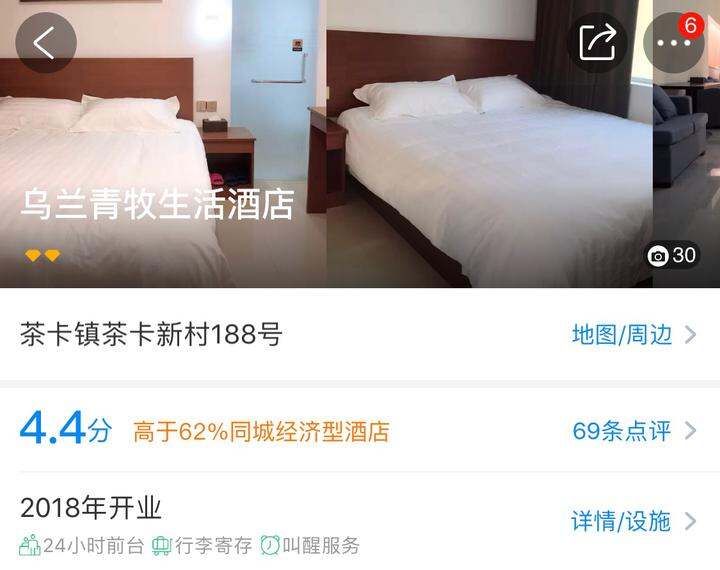Tap the 行李寄存 luggage storage icon
720x570 pixels.
point(161,546)
